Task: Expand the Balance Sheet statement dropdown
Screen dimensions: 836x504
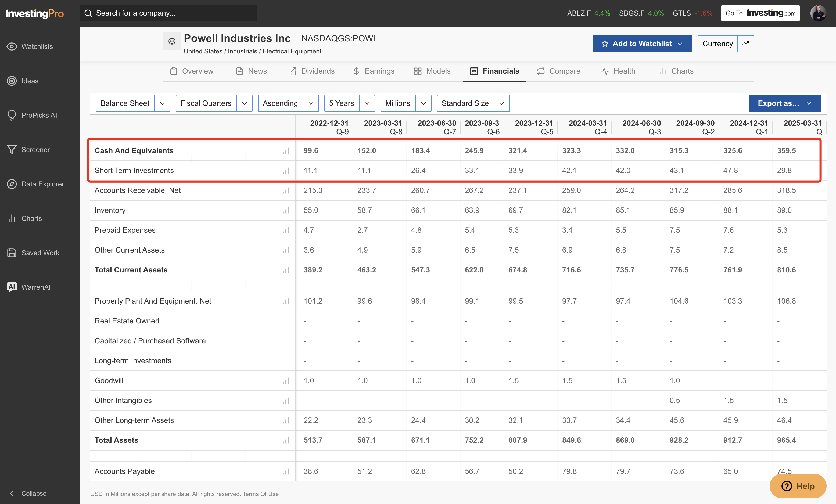Action: (162, 103)
